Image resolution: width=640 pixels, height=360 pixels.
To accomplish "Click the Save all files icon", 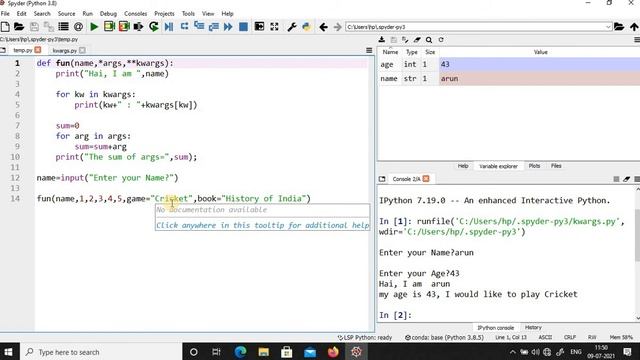I will [x=49, y=27].
